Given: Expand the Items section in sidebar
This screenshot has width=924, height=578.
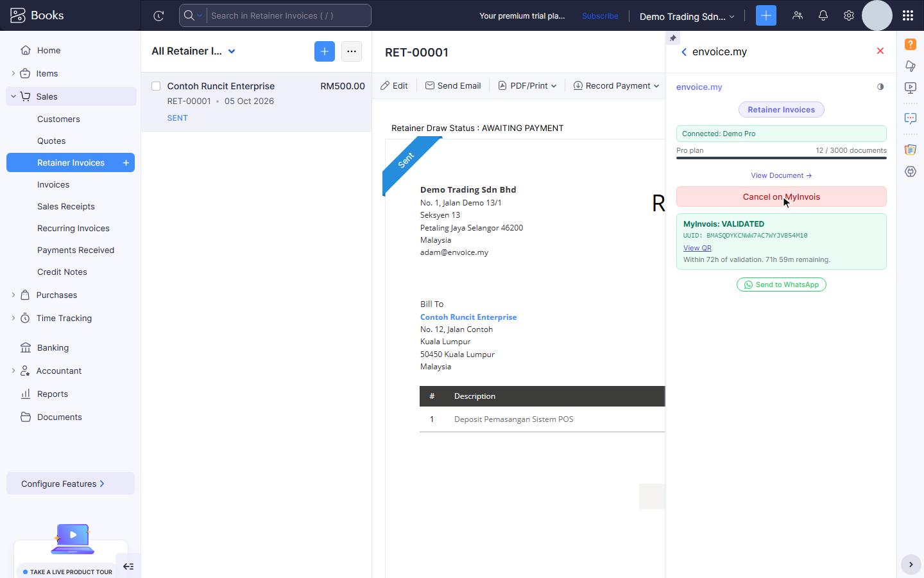Looking at the screenshot, I should tap(13, 74).
